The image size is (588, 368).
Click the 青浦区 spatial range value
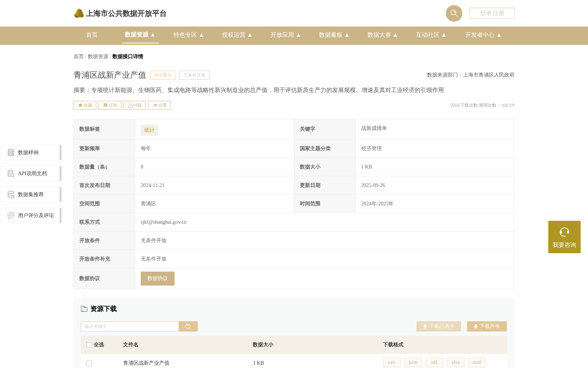pyautogui.click(x=148, y=204)
